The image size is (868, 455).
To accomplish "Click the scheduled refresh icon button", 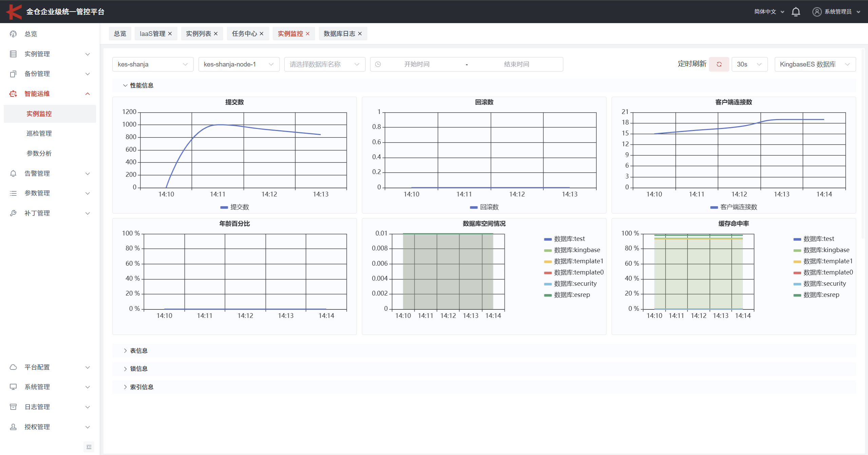I will [x=719, y=64].
